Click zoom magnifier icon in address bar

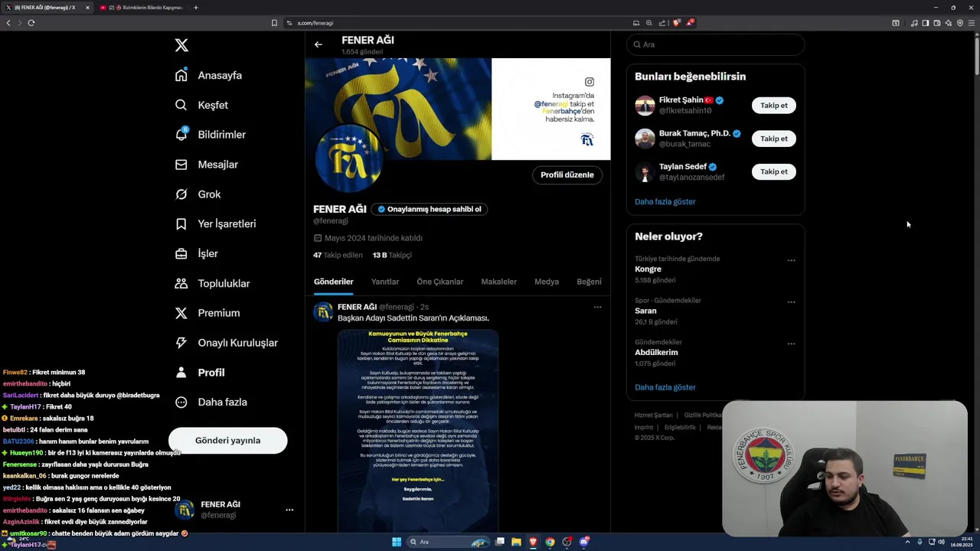click(x=649, y=23)
